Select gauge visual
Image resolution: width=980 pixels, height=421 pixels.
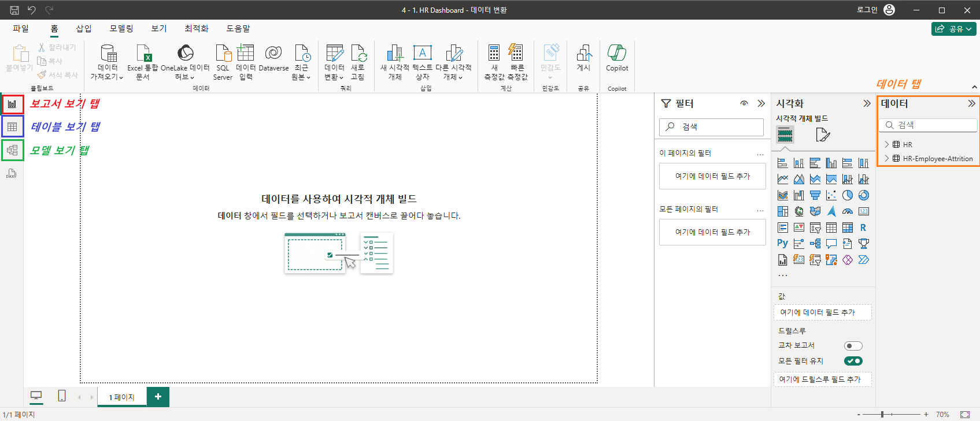pyautogui.click(x=848, y=211)
